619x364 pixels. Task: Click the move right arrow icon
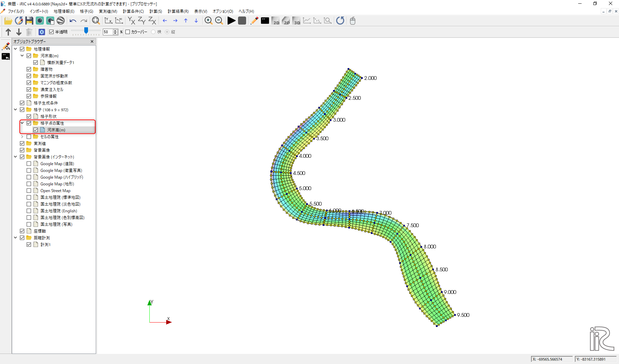click(x=175, y=21)
